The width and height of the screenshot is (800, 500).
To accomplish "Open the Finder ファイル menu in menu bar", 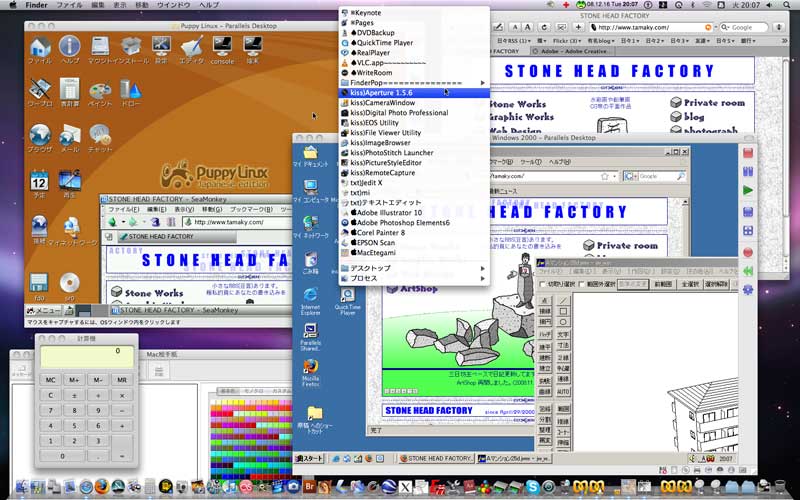I will coord(69,5).
